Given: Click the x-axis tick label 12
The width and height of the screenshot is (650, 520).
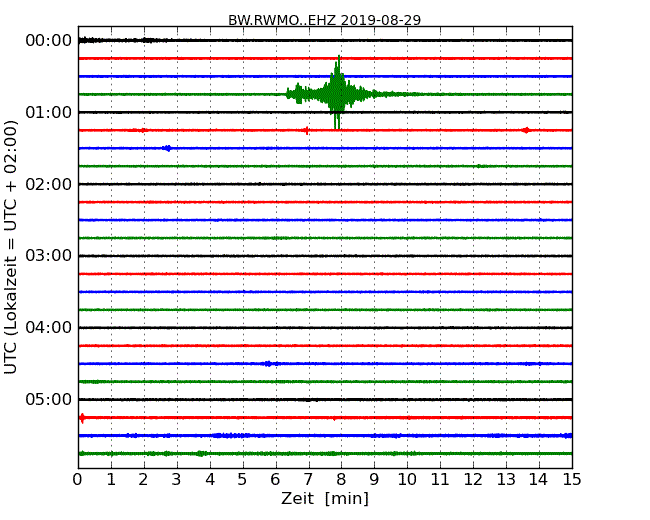Looking at the screenshot, I should [x=473, y=480].
